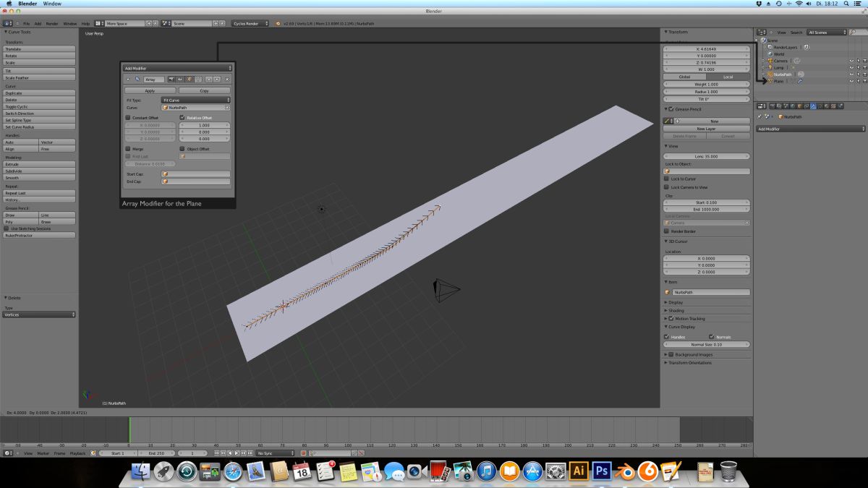Click the Blender logo icon in header

278,23
